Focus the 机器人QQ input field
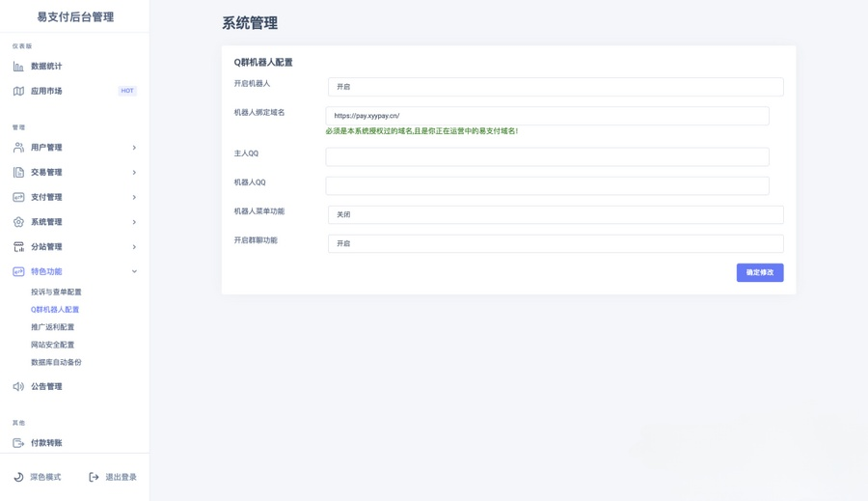The width and height of the screenshot is (868, 501). click(x=548, y=185)
